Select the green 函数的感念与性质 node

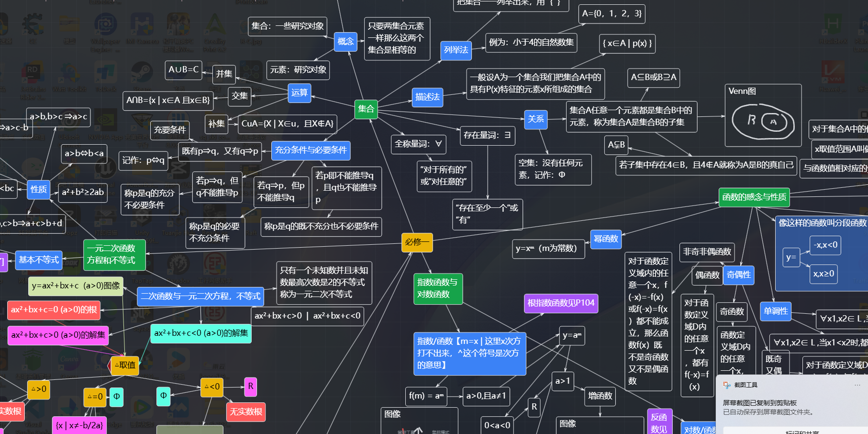[754, 197]
